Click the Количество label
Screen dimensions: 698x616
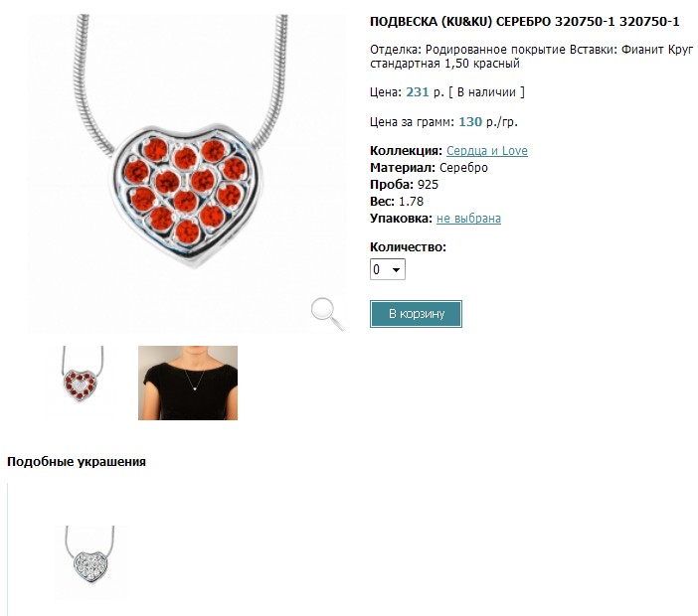(x=408, y=247)
